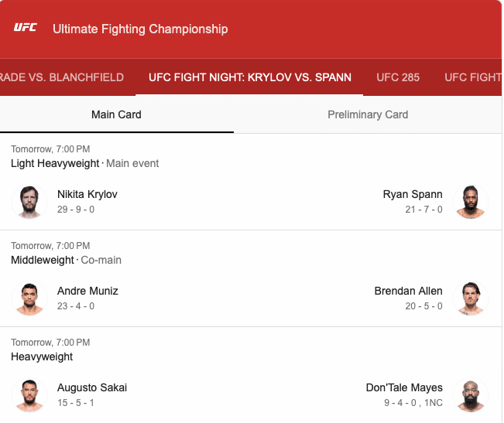Open the partially visible UFC Fight tab
The height and width of the screenshot is (423, 504).
click(x=472, y=77)
